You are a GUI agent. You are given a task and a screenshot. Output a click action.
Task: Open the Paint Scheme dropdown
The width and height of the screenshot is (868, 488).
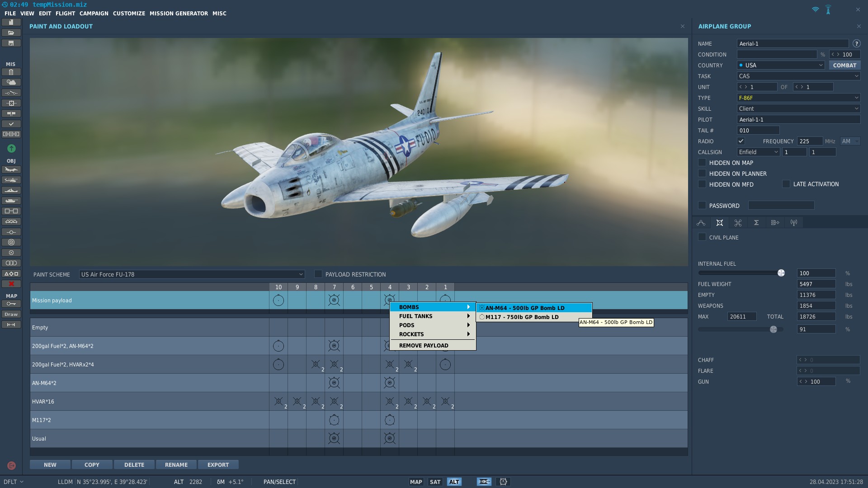(192, 274)
